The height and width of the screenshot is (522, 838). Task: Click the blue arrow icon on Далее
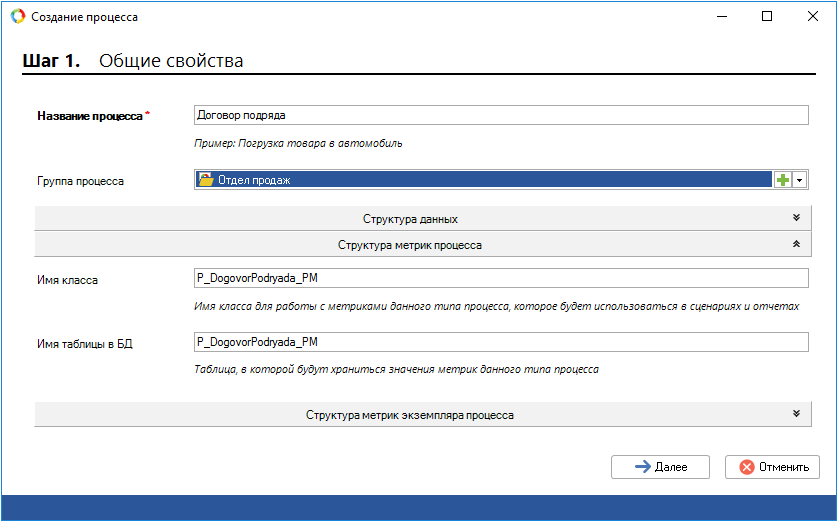643,467
